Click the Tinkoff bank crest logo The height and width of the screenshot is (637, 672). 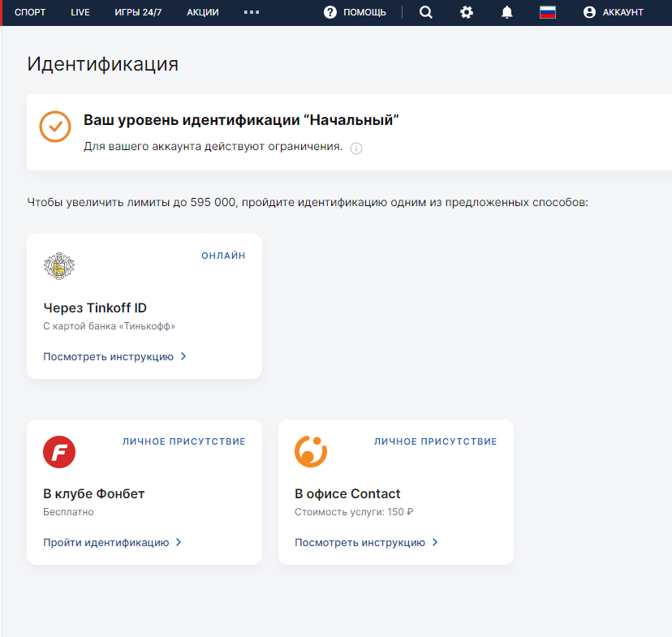59,266
